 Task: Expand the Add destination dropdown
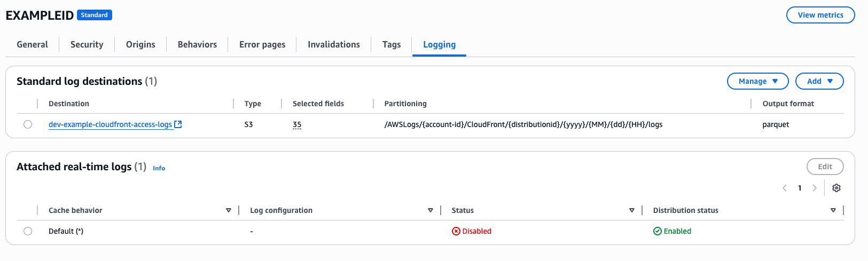[x=819, y=81]
